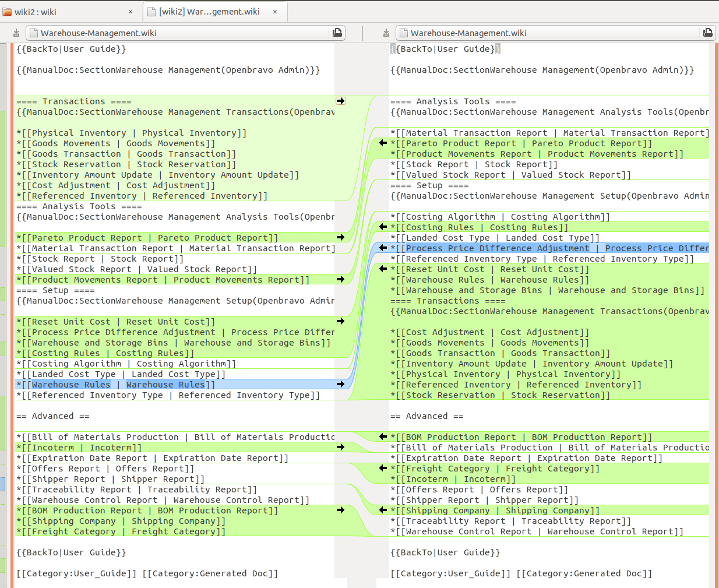
Task: Click left arrow beside Costing Rules line
Action: tap(383, 227)
